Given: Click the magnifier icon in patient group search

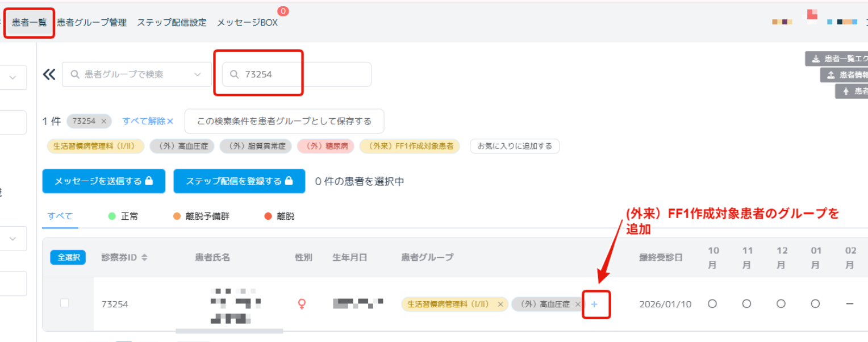Looking at the screenshot, I should (74, 74).
